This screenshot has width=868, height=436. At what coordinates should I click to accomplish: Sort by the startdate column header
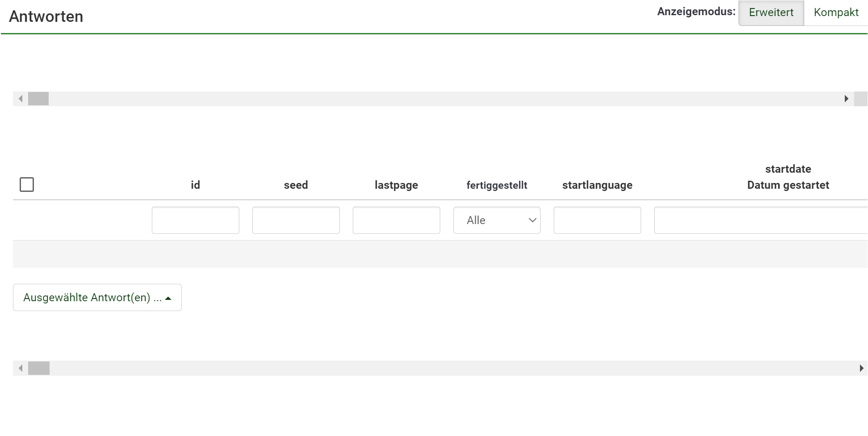coord(788,169)
